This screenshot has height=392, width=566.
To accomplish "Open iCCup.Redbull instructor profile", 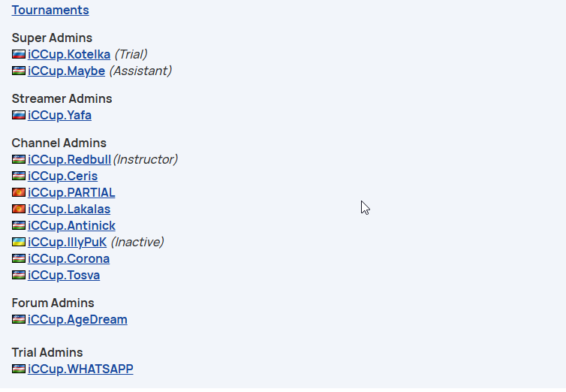I will click(69, 159).
